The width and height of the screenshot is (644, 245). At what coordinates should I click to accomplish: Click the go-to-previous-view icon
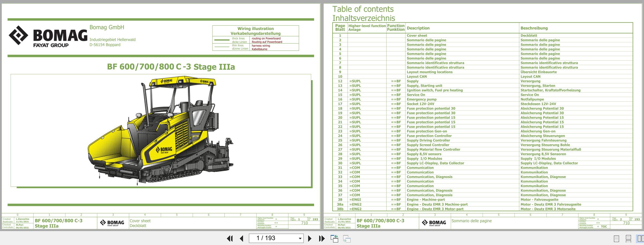(334, 238)
